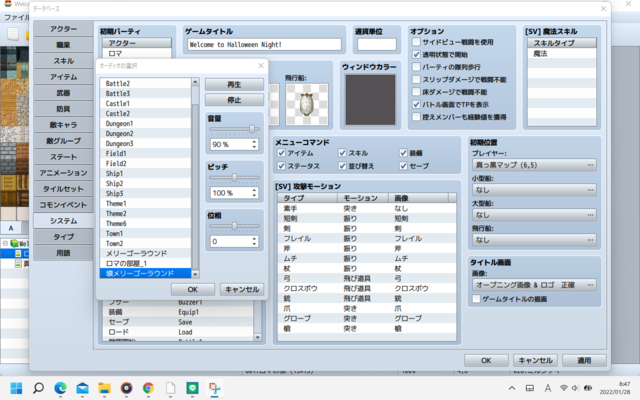Show hidden system tray icons
Screen dimensions: 640x400
(x=512, y=388)
